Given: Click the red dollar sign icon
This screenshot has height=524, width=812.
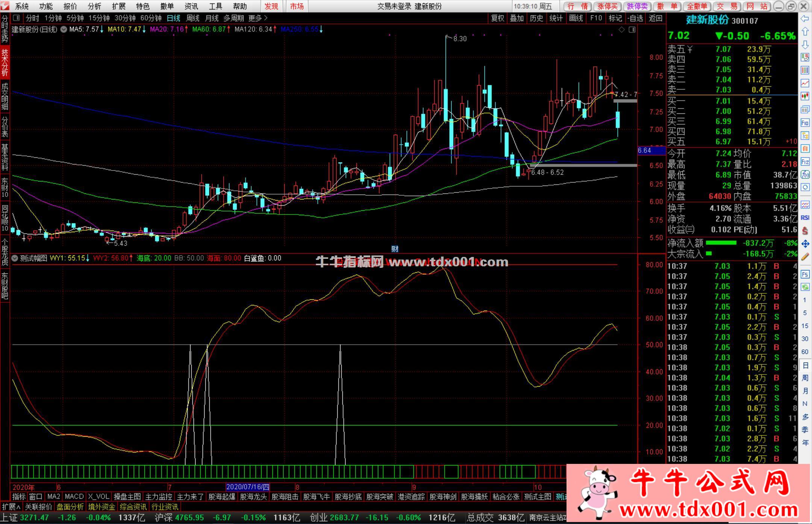Looking at the screenshot, I should click(805, 231).
